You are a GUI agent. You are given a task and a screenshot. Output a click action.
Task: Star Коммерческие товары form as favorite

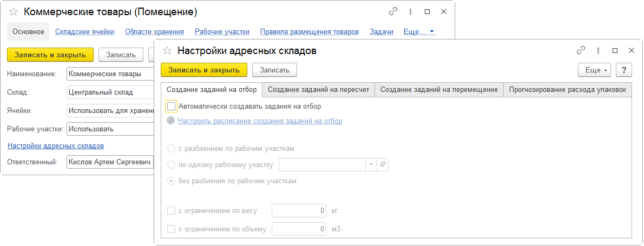pos(14,12)
